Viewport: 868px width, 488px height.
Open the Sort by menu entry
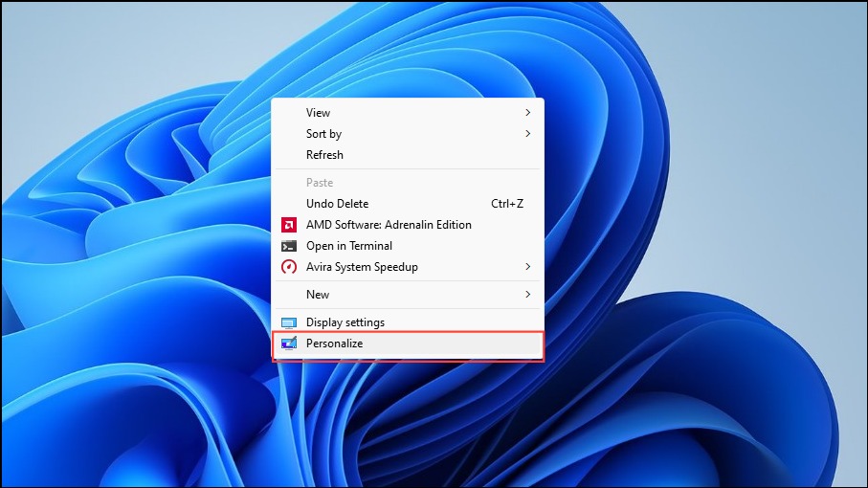pyautogui.click(x=408, y=133)
